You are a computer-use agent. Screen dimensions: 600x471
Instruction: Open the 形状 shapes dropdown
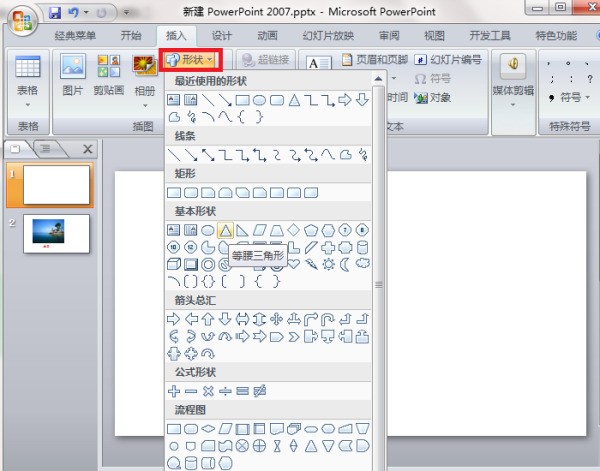click(192, 61)
